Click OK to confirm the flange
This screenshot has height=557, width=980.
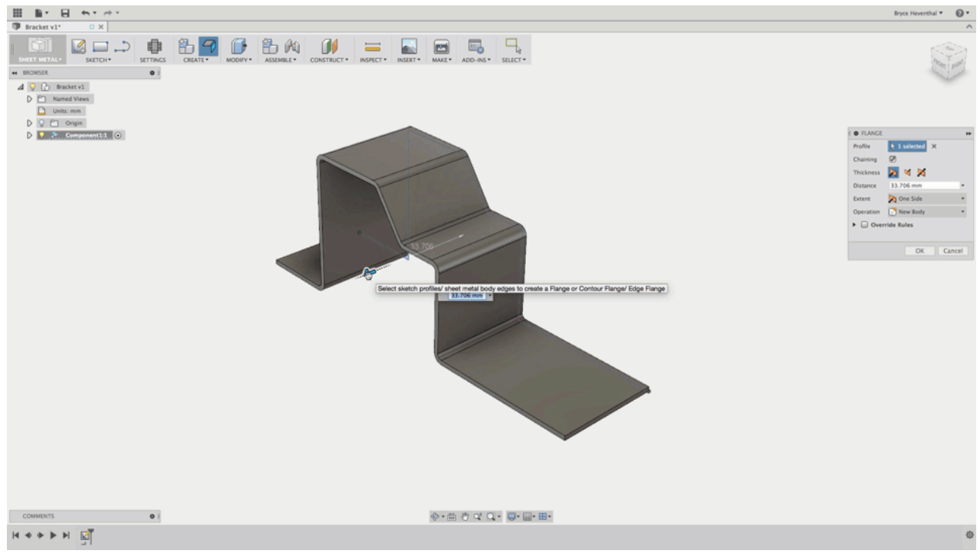point(920,250)
